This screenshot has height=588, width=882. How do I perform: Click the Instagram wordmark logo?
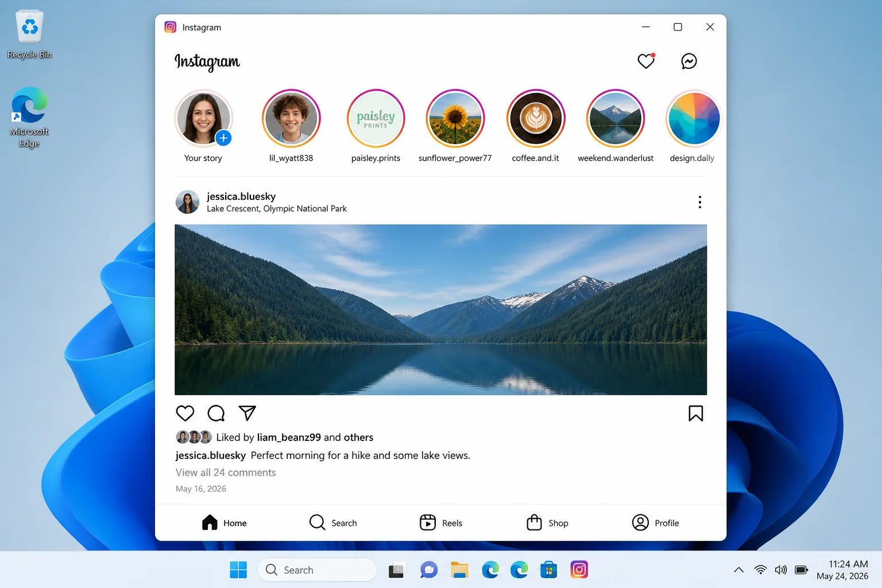pos(207,61)
